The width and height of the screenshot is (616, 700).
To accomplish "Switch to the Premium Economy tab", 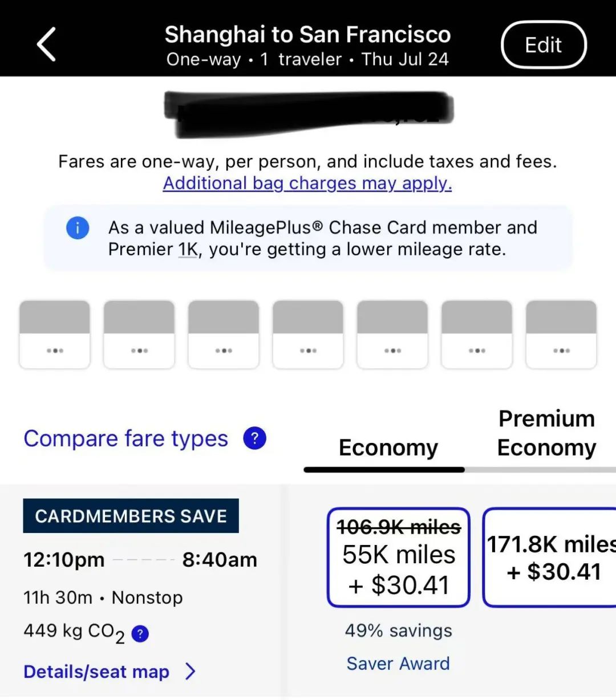I will pos(546,433).
